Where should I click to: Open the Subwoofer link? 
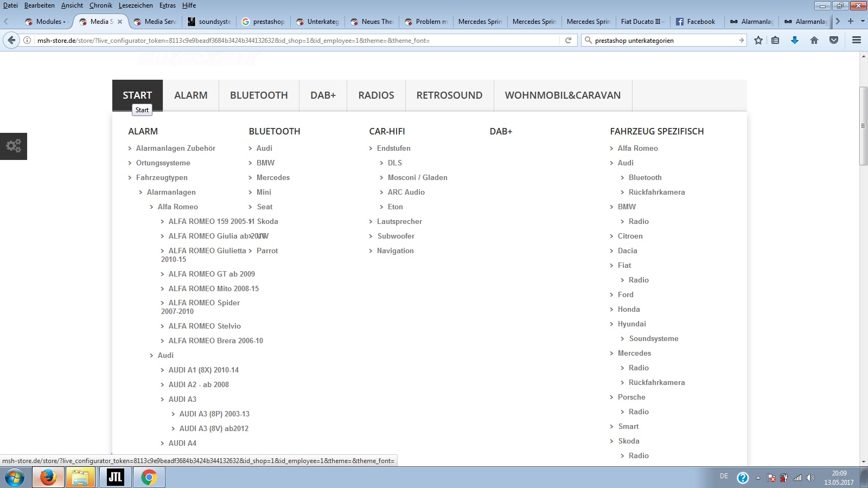[x=395, y=236]
